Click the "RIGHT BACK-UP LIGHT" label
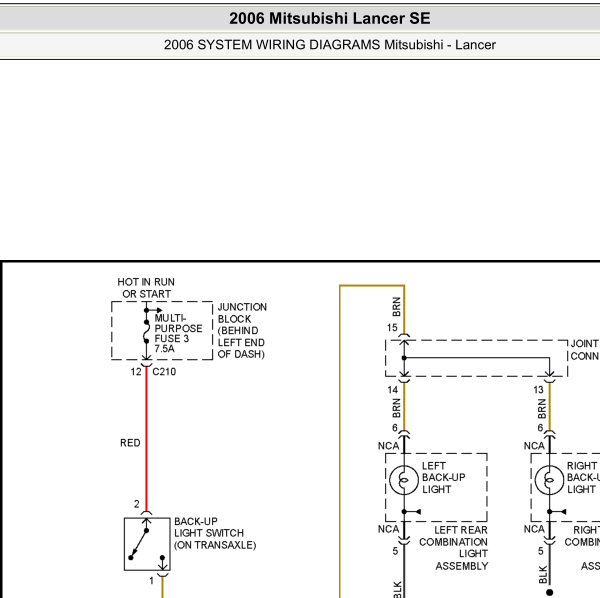Screen dimensions: 600x598 click(x=583, y=477)
